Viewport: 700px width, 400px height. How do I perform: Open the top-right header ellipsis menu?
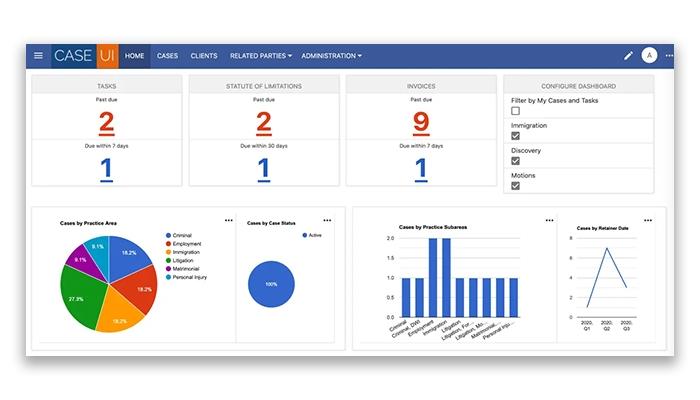click(669, 56)
